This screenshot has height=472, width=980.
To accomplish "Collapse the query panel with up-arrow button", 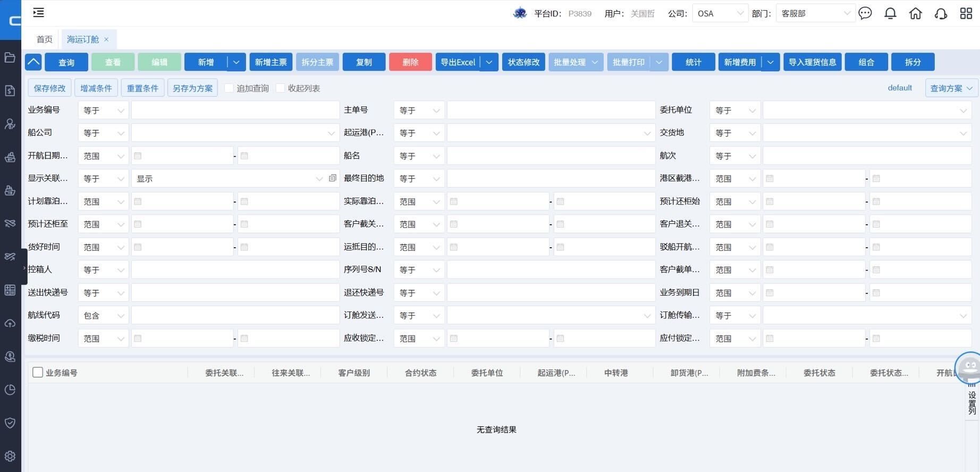I will [x=33, y=62].
